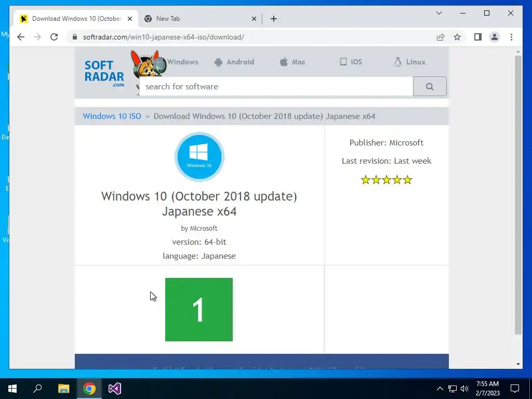Switch to the New Tab tab
This screenshot has height=399, width=532.
(200, 19)
